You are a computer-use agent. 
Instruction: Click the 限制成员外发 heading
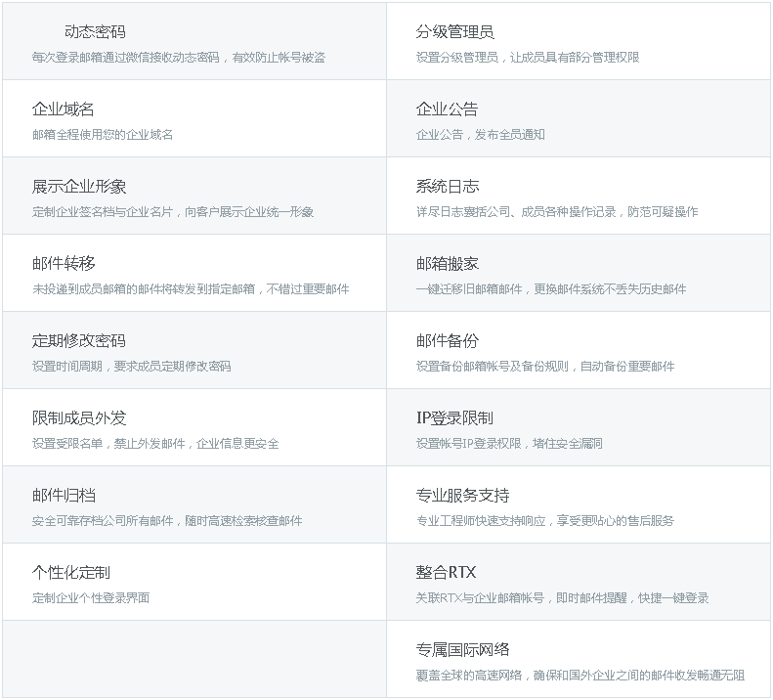(78, 418)
